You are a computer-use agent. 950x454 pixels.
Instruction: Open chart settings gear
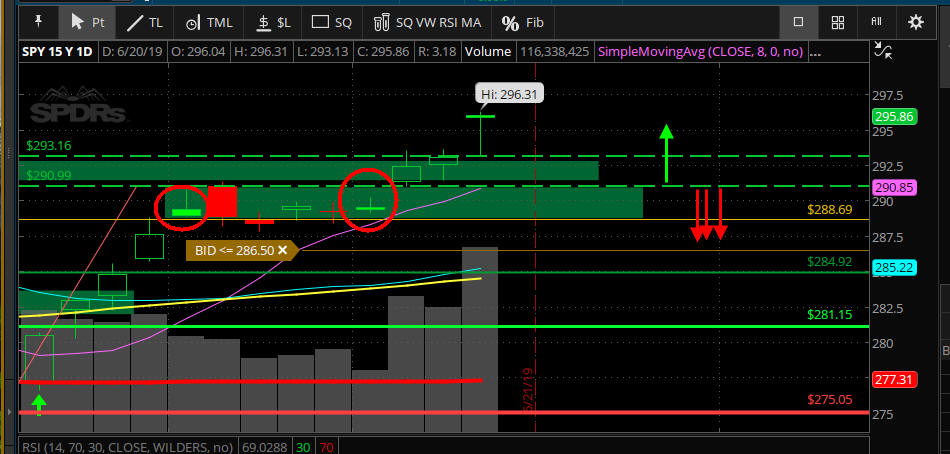pos(915,22)
